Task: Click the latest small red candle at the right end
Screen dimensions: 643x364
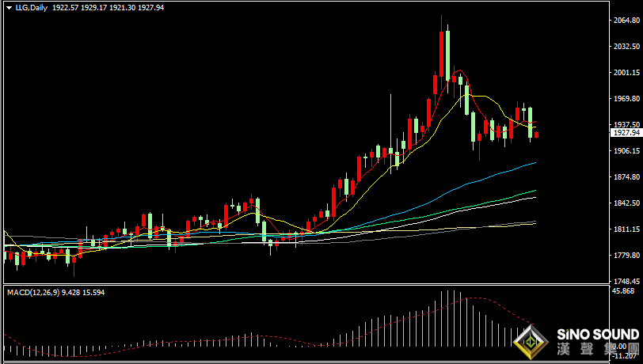Action: [536, 135]
